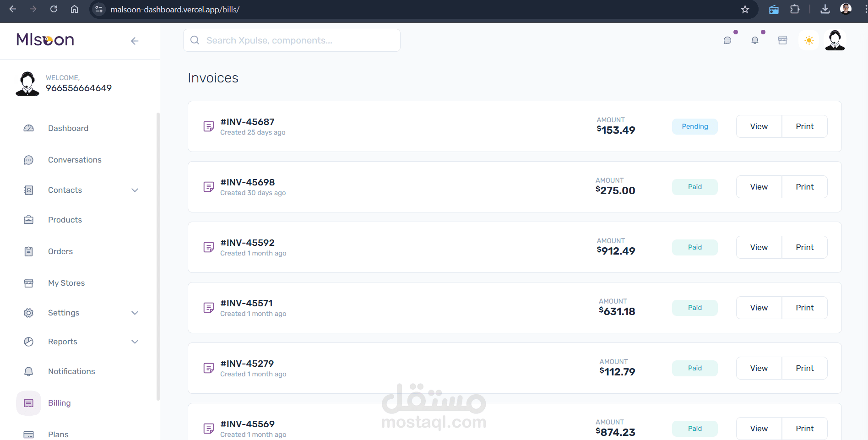View invoice #INV-45592
Viewport: 868px width, 440px height.
click(x=759, y=247)
